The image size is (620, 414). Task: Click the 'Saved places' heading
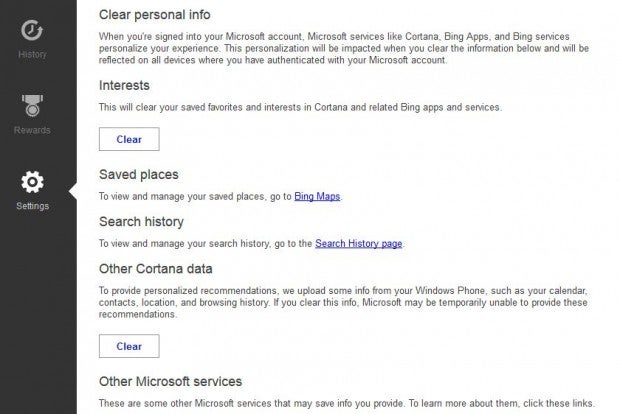(x=139, y=174)
